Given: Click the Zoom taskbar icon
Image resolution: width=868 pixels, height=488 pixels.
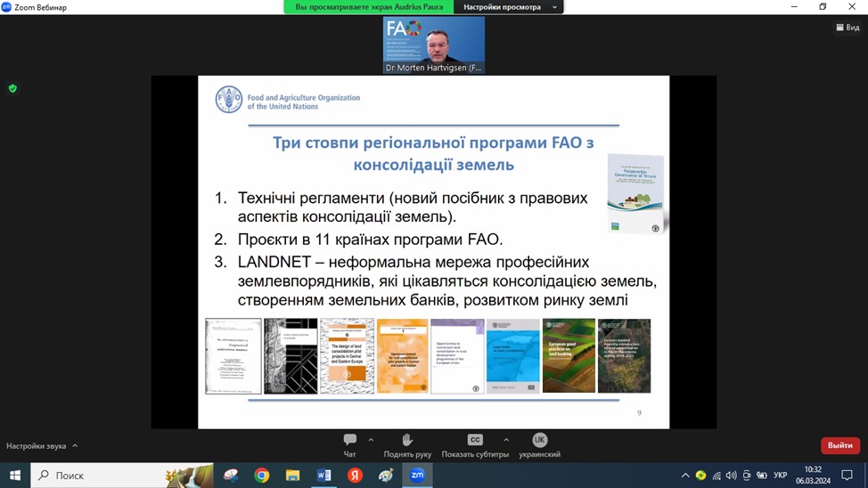Looking at the screenshot, I should coord(417,476).
